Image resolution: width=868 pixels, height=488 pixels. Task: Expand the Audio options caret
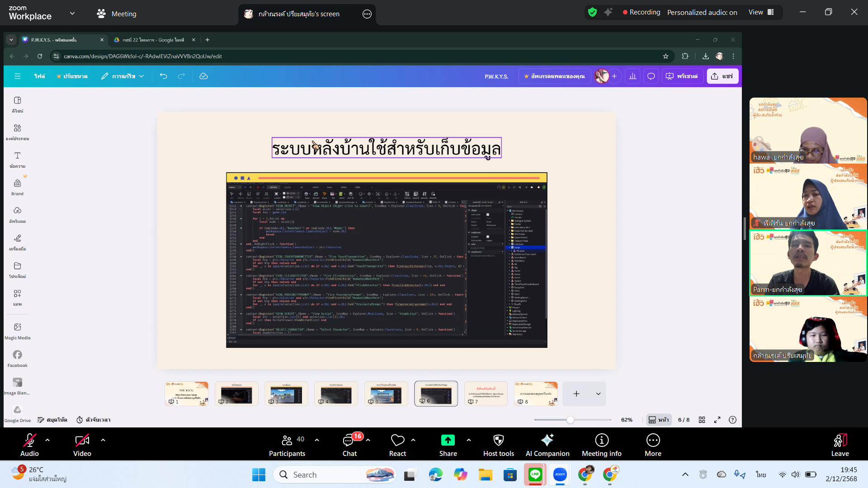point(47,440)
